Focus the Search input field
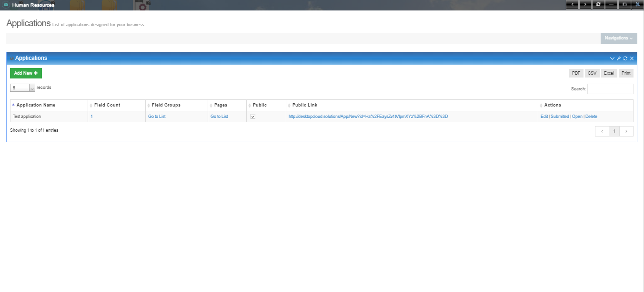 610,89
